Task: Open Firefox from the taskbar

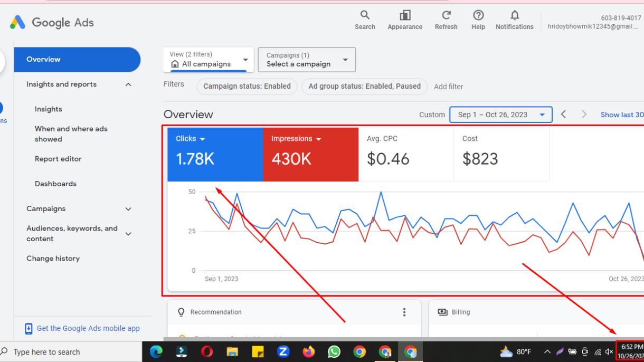Action: coord(308,351)
